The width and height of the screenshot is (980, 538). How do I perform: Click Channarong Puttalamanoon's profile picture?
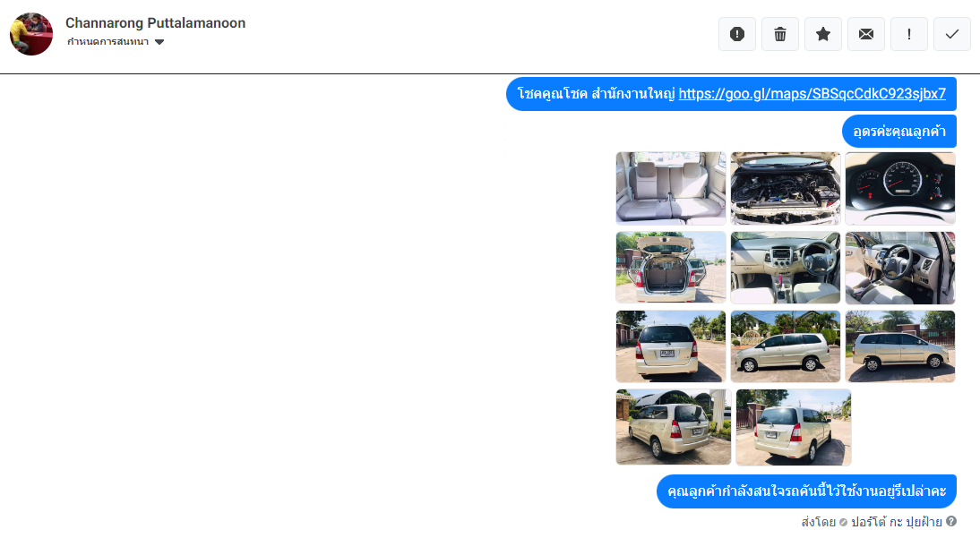pos(31,34)
